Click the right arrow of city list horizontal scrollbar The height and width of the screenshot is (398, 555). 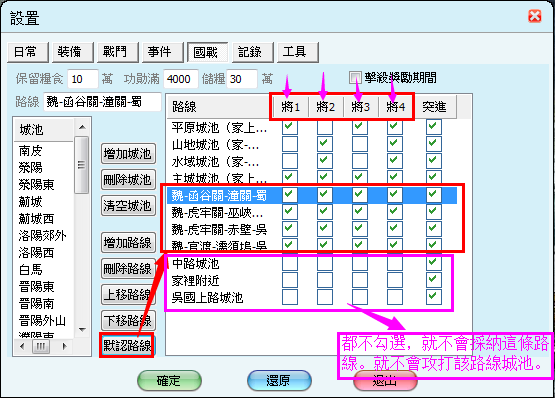(64, 346)
